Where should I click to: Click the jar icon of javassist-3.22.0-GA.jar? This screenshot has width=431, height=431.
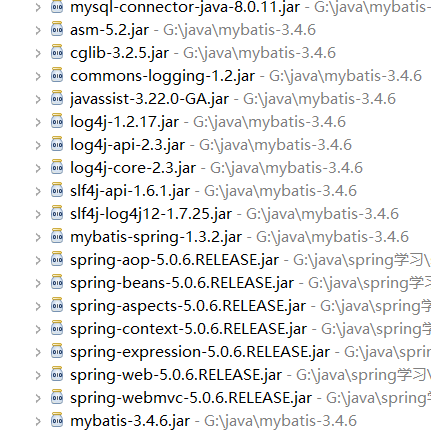pos(57,98)
